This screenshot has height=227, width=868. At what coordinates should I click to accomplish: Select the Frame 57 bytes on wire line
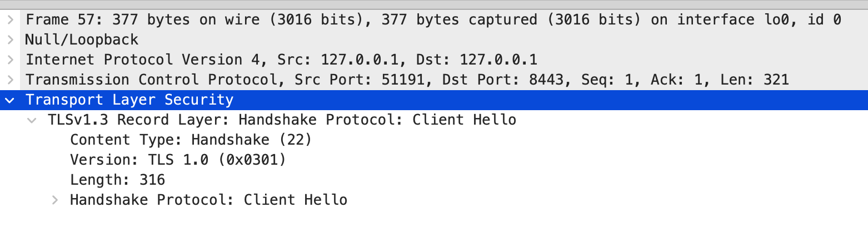pyautogui.click(x=434, y=20)
